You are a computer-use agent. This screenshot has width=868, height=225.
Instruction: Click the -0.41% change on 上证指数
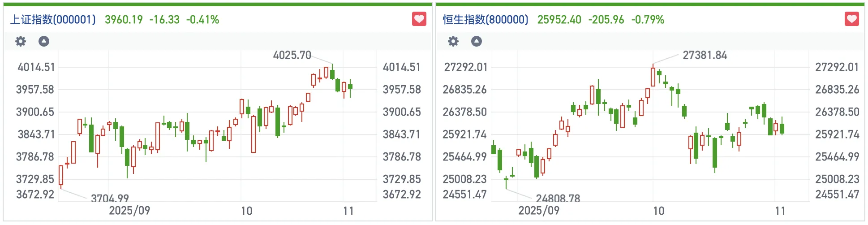coord(202,20)
